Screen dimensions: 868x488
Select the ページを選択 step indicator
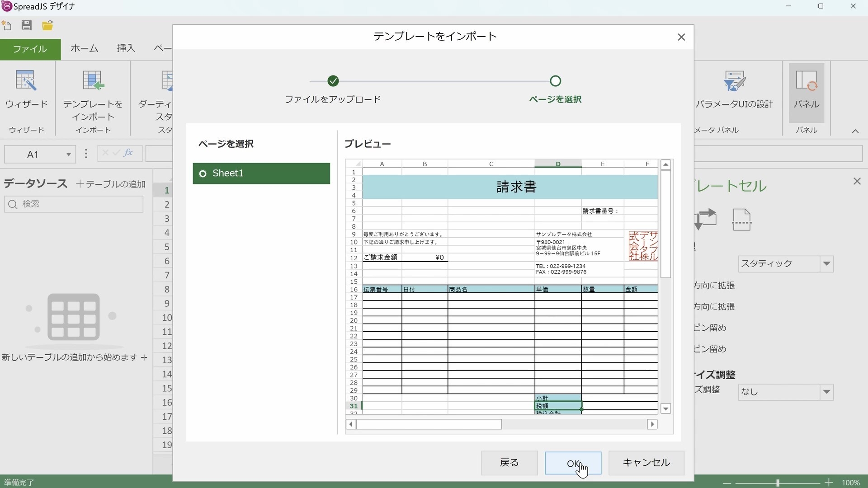[556, 81]
